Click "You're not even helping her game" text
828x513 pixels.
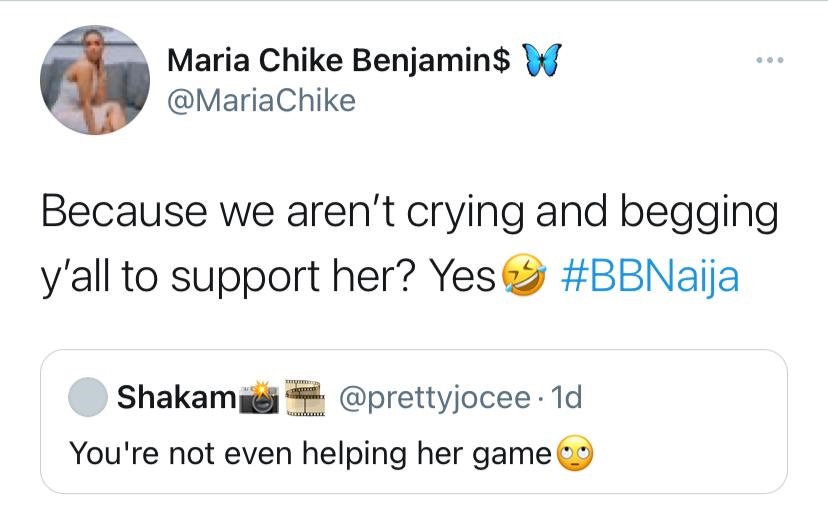tap(310, 453)
